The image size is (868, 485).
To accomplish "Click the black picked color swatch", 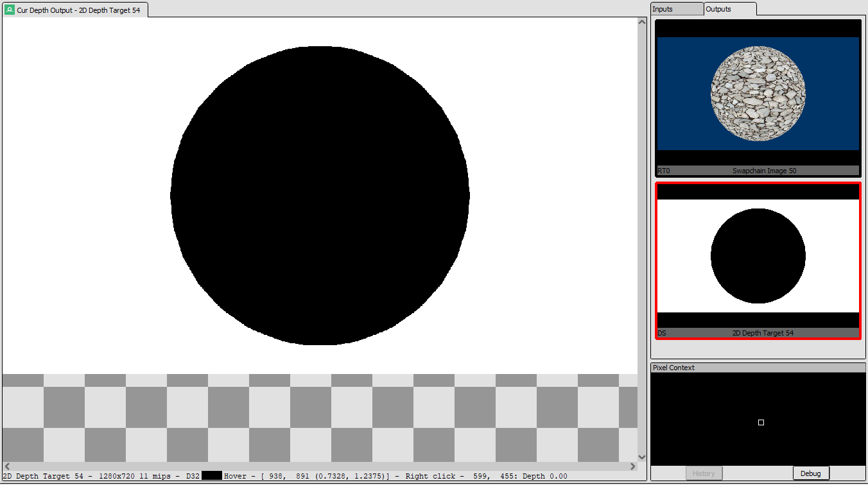I will click(211, 476).
